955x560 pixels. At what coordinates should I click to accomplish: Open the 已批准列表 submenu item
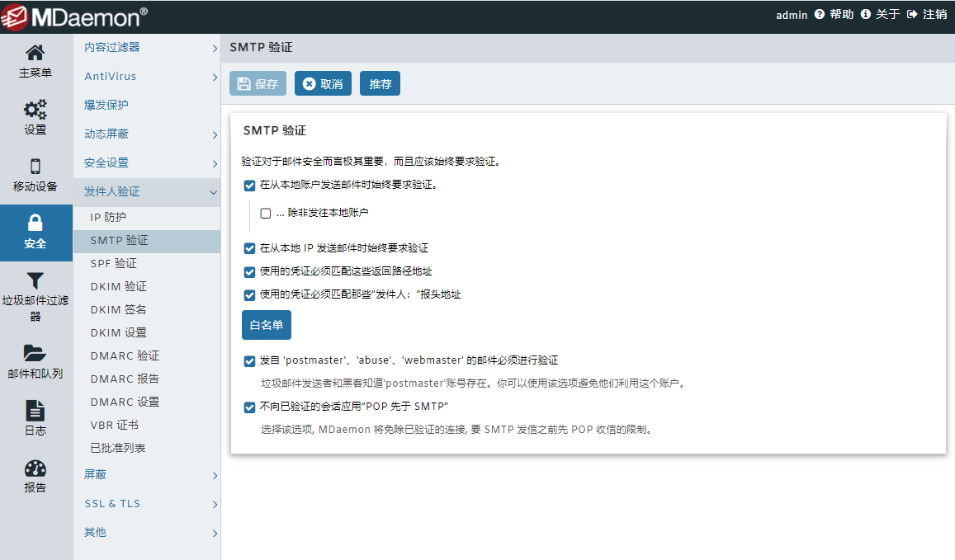click(147, 449)
